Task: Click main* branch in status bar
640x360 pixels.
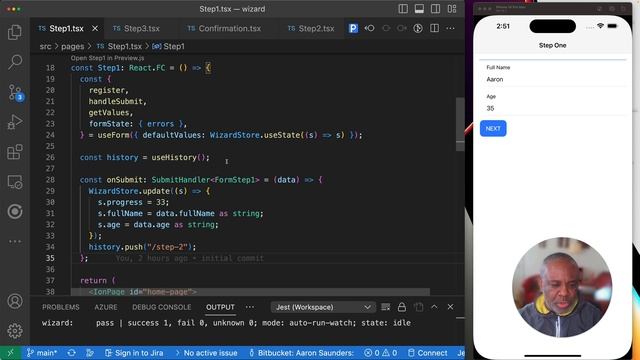Action: tap(42, 353)
